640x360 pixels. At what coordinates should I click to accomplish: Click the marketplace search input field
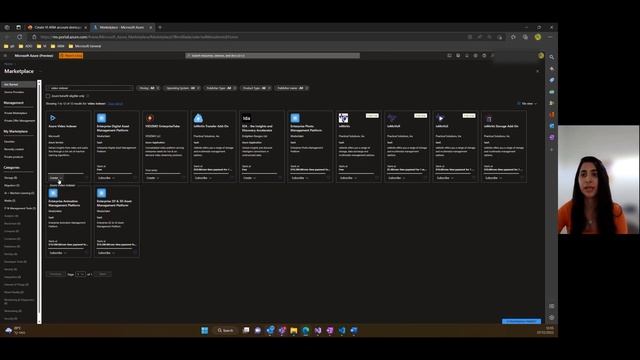[89, 88]
